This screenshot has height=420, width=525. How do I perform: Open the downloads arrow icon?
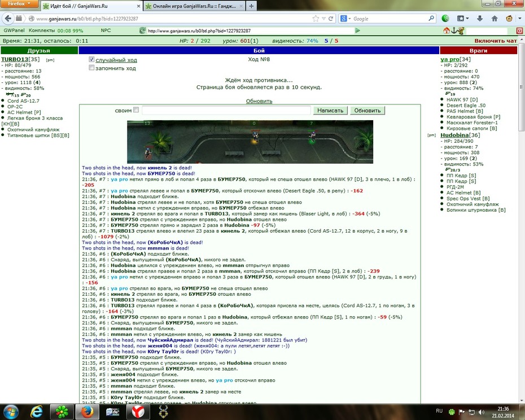(479, 19)
